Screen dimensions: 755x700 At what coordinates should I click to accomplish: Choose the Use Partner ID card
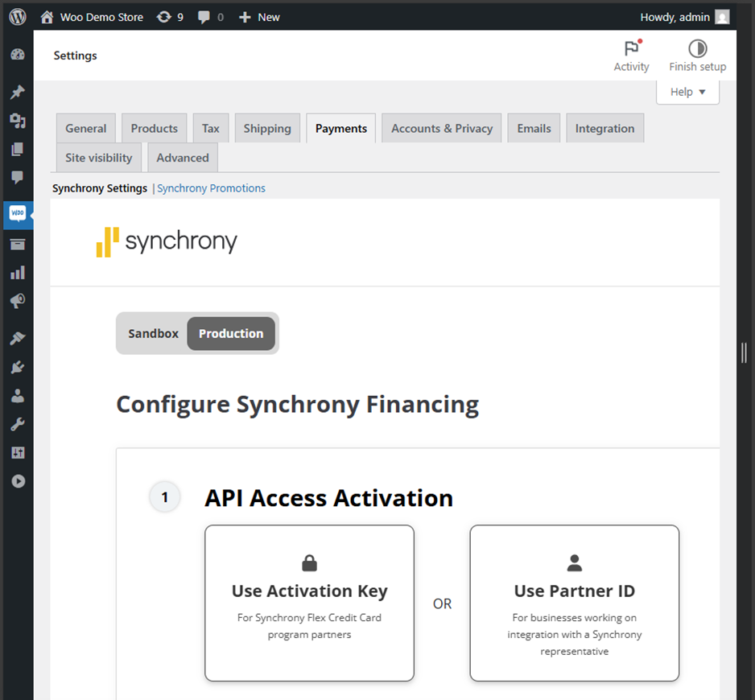tap(574, 603)
